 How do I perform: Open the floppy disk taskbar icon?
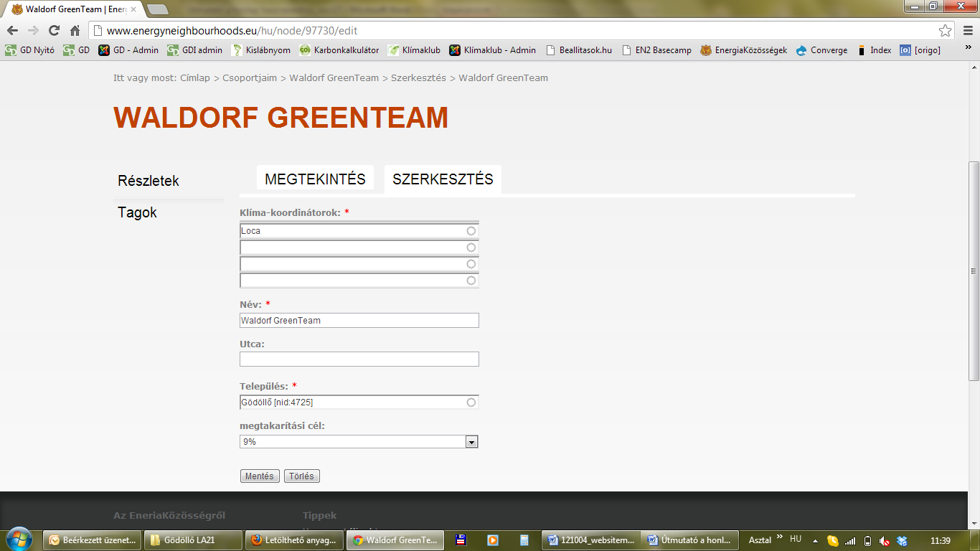click(x=461, y=540)
